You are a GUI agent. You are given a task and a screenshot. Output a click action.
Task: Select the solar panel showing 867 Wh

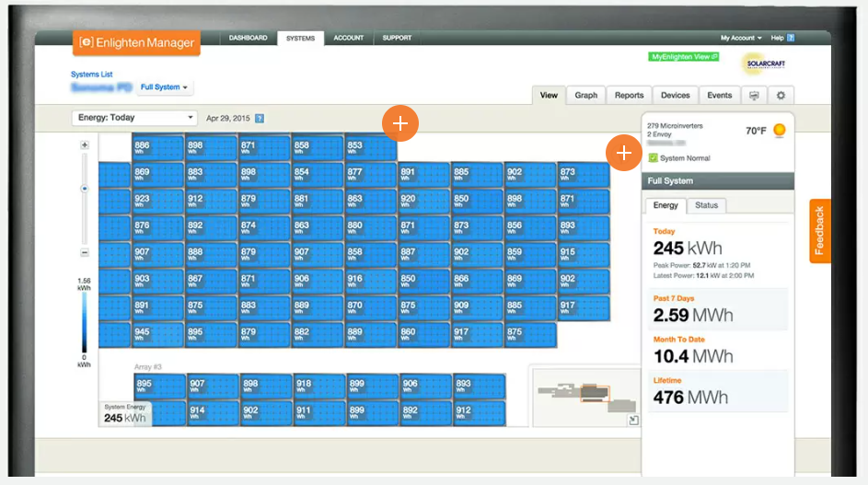click(211, 282)
